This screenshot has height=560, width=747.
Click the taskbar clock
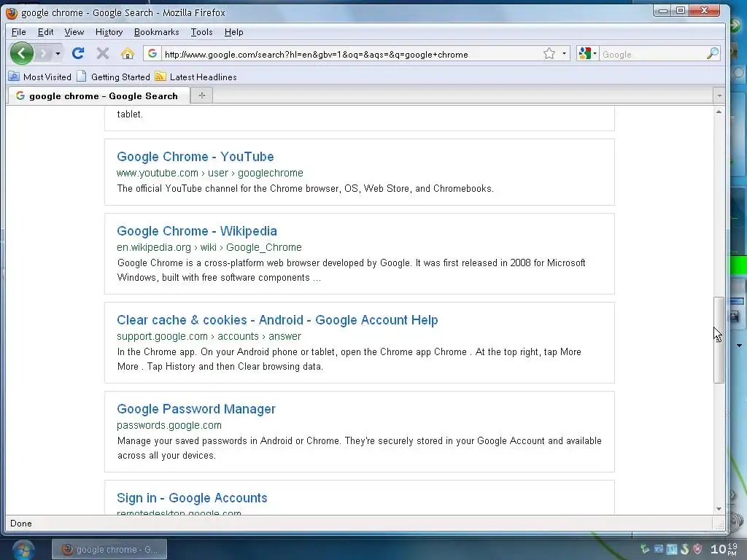coord(724,549)
